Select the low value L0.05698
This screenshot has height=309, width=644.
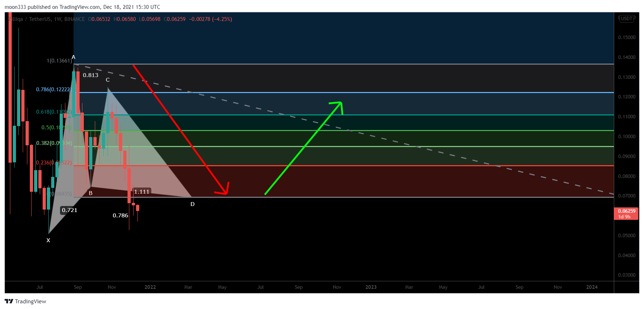(150, 19)
